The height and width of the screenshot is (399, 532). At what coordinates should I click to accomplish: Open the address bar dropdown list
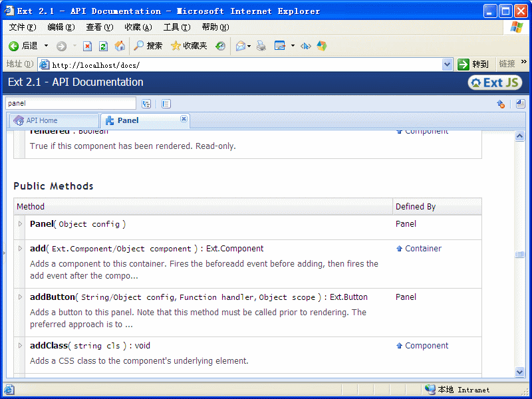click(447, 65)
